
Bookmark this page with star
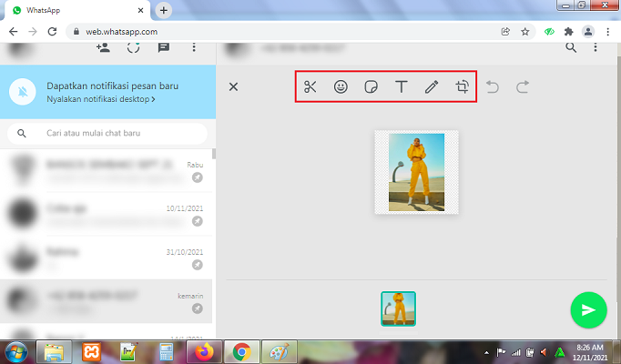pos(525,32)
